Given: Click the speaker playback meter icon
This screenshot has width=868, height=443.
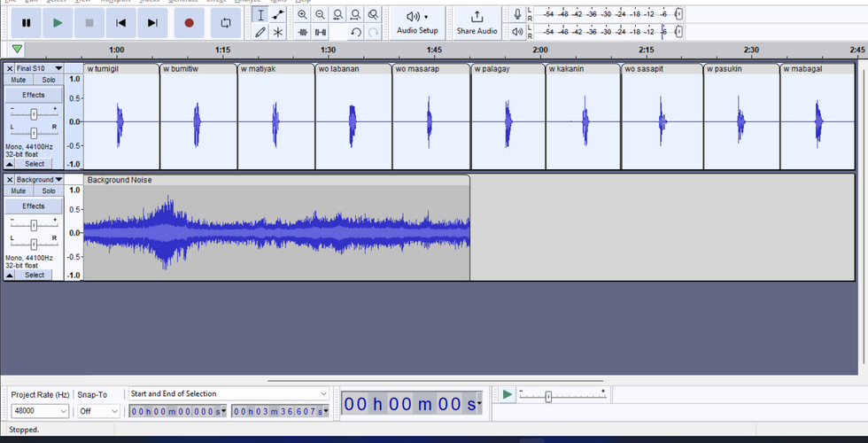Looking at the screenshot, I should (517, 32).
